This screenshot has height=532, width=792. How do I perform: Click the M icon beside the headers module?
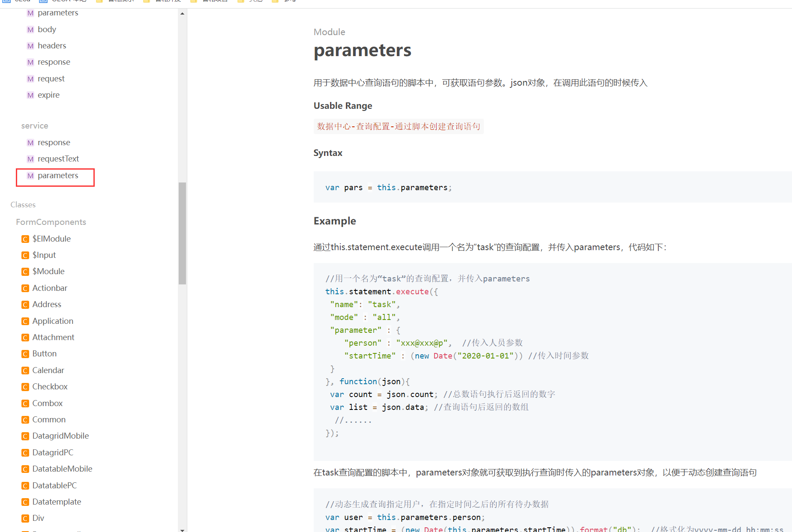click(x=30, y=45)
